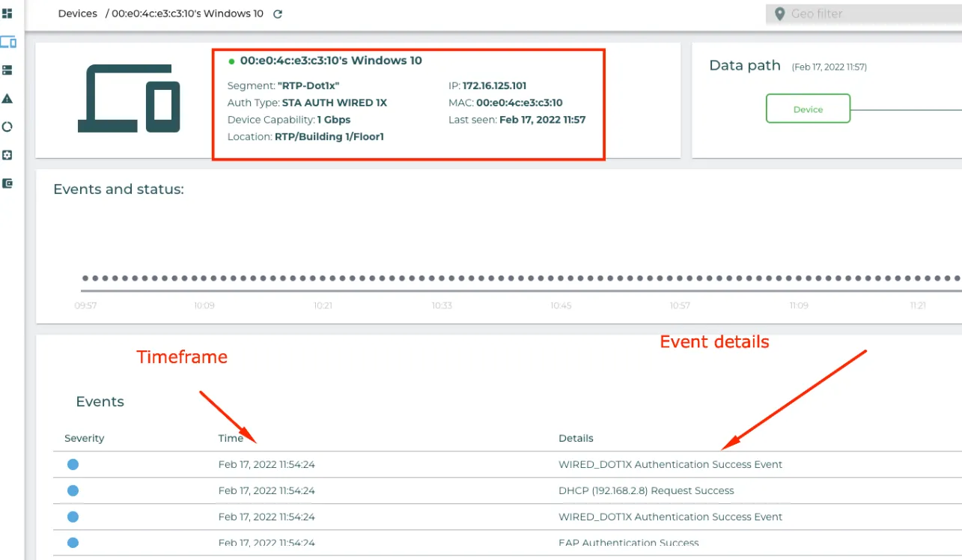
Task: Click the wallet-shaped icon in sidebar
Action: (7, 183)
